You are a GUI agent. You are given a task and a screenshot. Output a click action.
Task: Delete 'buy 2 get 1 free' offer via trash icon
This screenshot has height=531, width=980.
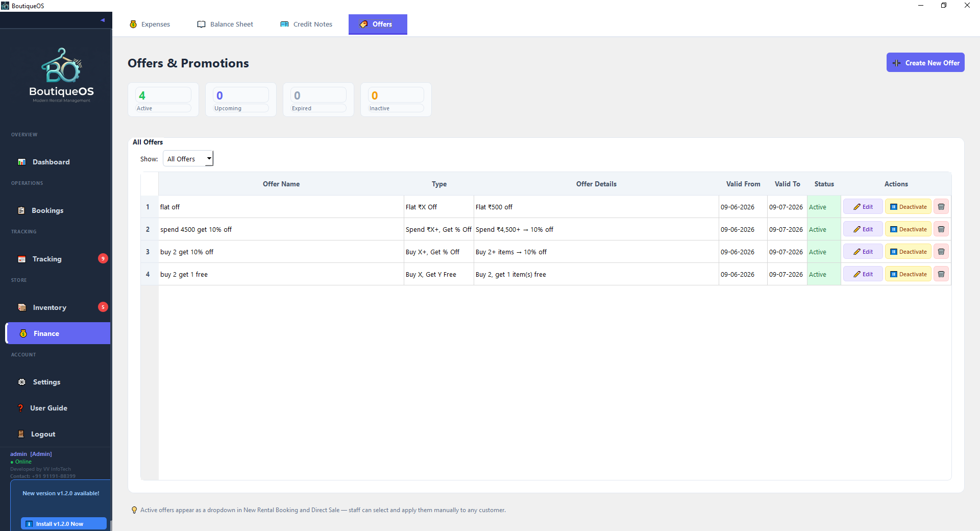tap(941, 274)
